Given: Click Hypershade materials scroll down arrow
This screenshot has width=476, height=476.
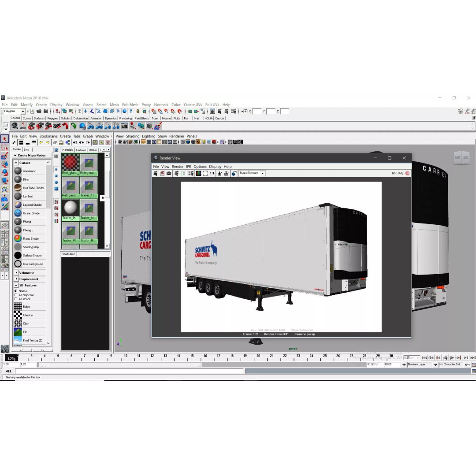Looking at the screenshot, I should pos(107,246).
